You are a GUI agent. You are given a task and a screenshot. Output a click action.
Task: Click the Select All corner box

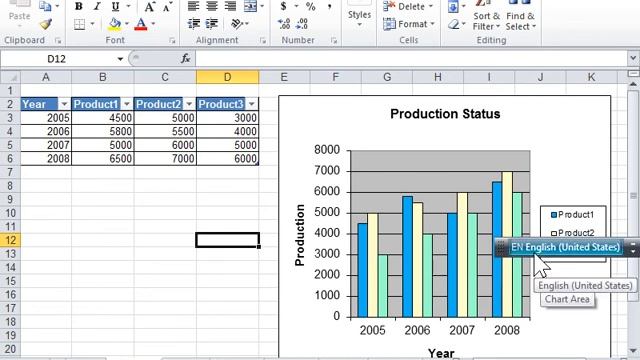click(10, 77)
